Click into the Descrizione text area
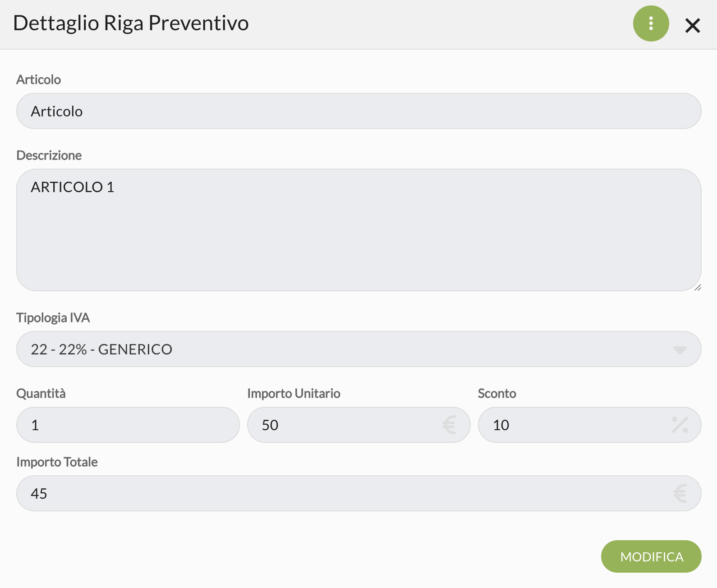717x588 pixels. tap(358, 230)
